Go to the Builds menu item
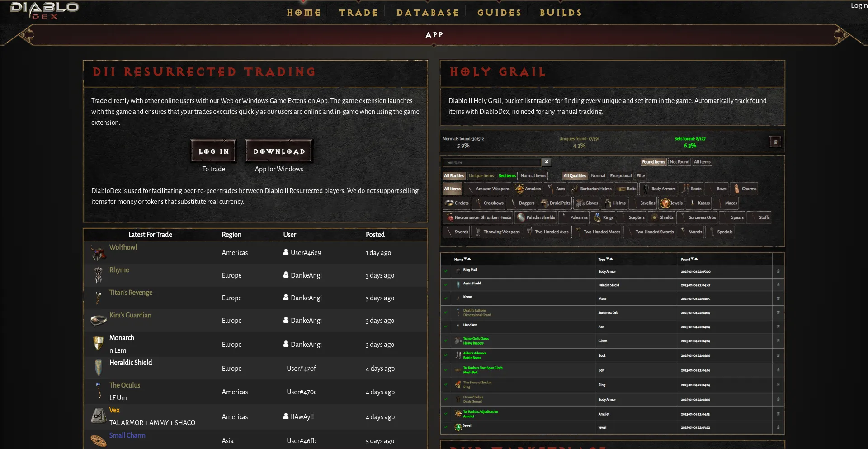Screen dimensions: 868x449 coord(561,13)
